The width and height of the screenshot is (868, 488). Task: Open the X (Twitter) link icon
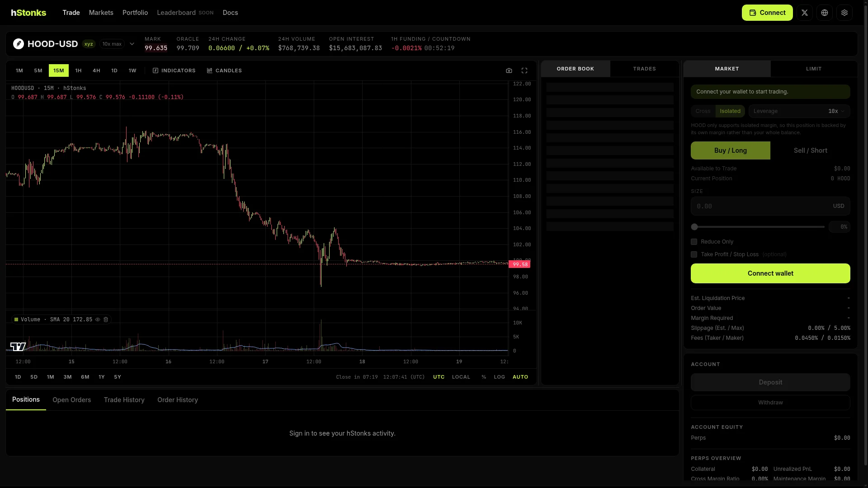point(805,13)
